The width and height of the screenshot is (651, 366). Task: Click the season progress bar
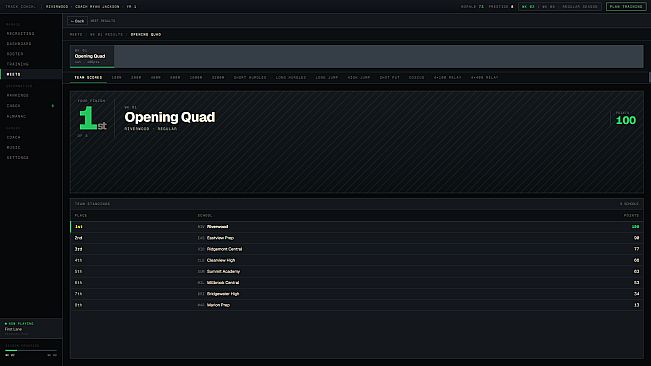pyautogui.click(x=31, y=351)
